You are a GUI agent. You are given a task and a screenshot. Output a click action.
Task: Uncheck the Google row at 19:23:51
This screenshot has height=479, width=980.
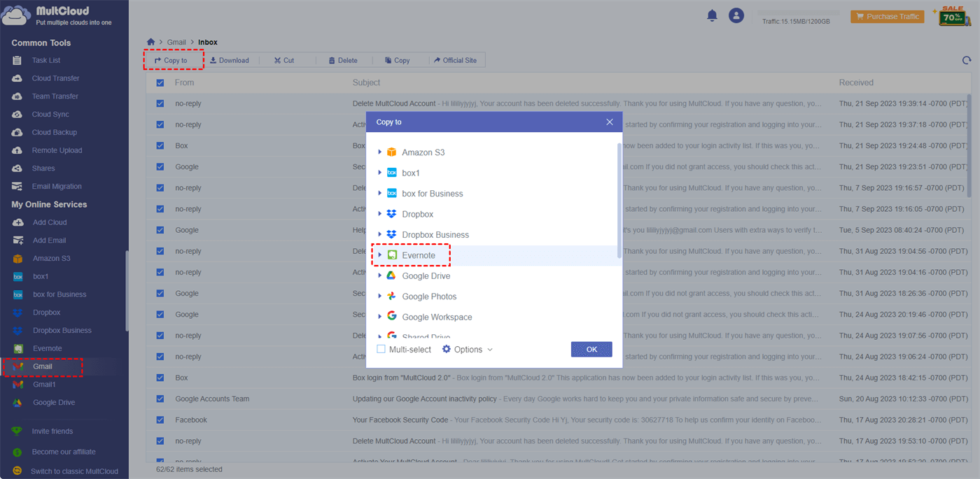click(160, 166)
